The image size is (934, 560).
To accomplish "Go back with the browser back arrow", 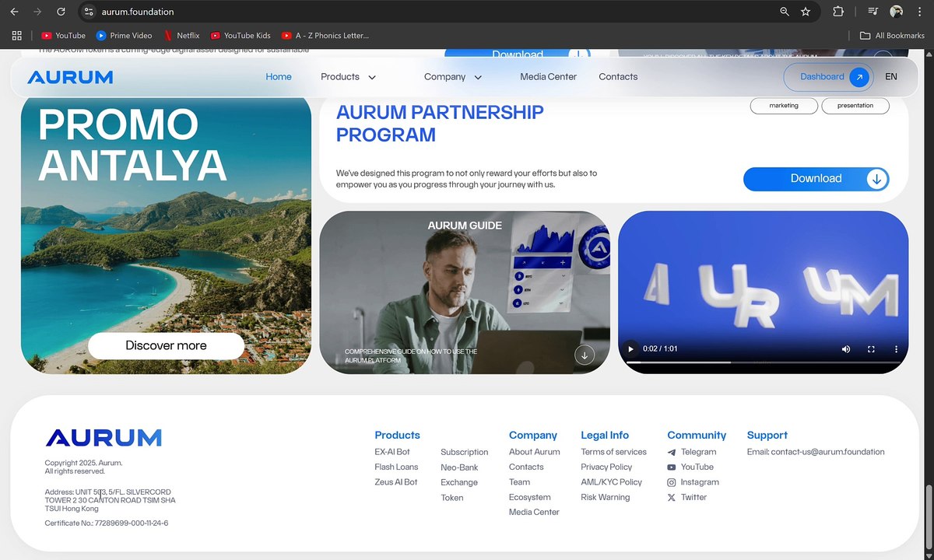I will [14, 12].
